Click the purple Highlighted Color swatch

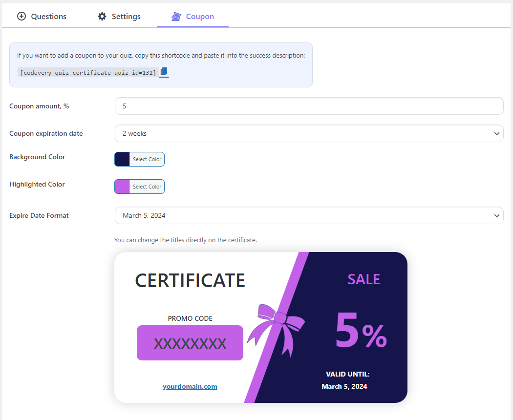(x=122, y=186)
